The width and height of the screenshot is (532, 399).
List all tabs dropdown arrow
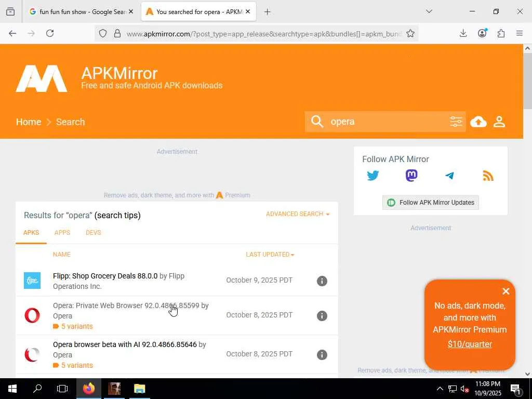pyautogui.click(x=429, y=11)
